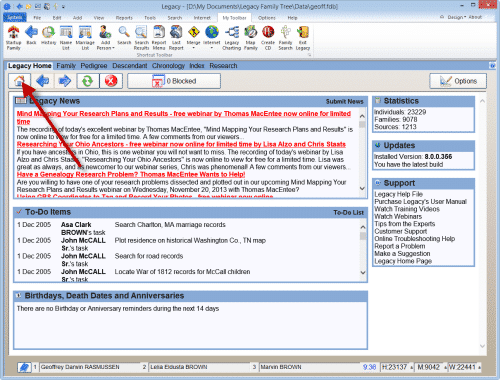
Task: Click the arrow beside H:23137
Action: (412, 367)
